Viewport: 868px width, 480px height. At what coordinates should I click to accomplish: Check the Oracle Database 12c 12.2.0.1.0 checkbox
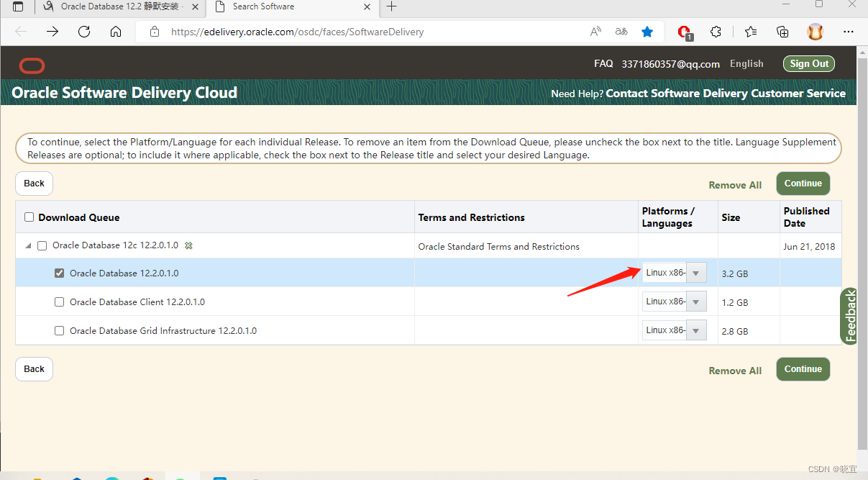click(x=42, y=245)
